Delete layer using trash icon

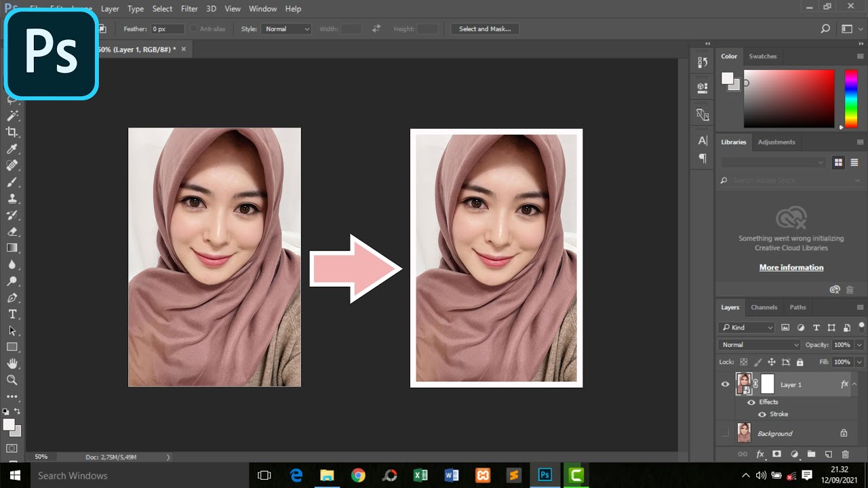point(845,454)
